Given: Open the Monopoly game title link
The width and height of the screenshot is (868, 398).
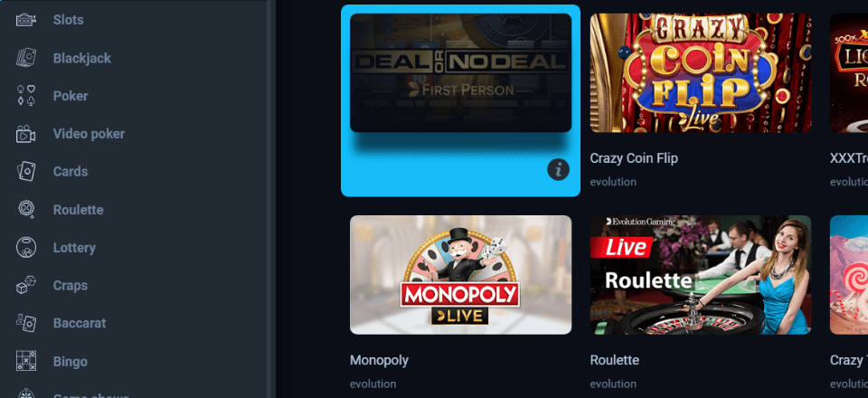Looking at the screenshot, I should pyautogui.click(x=379, y=360).
